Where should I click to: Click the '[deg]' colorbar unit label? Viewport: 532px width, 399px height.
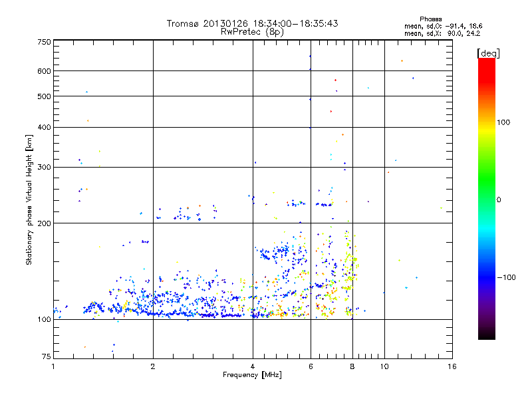coord(488,53)
